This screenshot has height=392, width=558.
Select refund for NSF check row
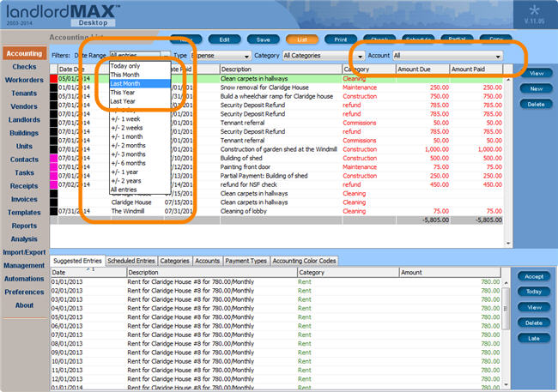click(x=276, y=184)
